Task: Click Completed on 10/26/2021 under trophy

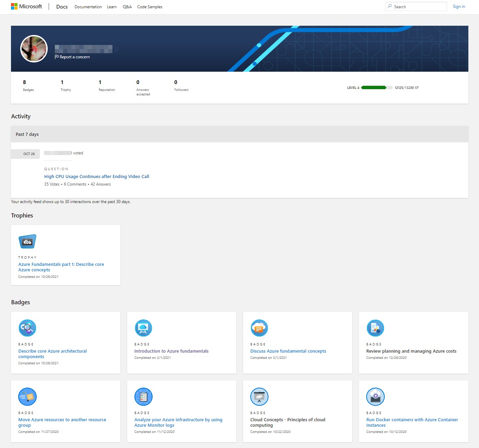Action: click(x=38, y=277)
